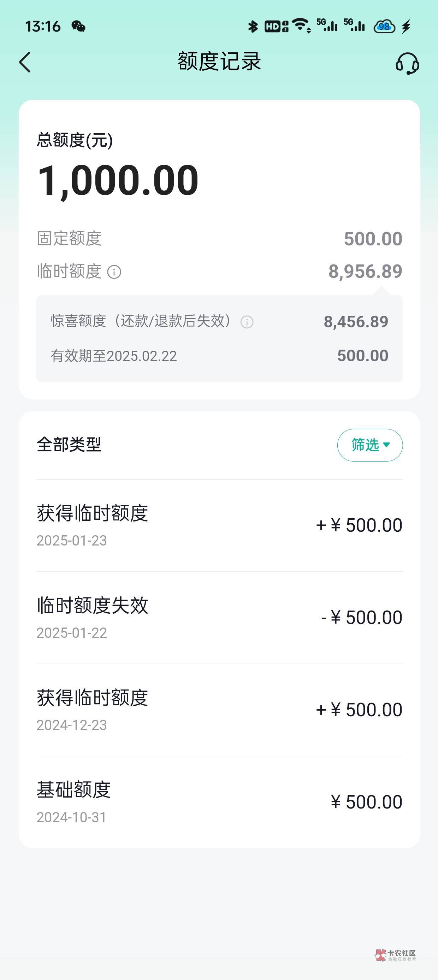Tap the 额度记录 page title
Image resolution: width=438 pixels, height=980 pixels.
coord(219,61)
